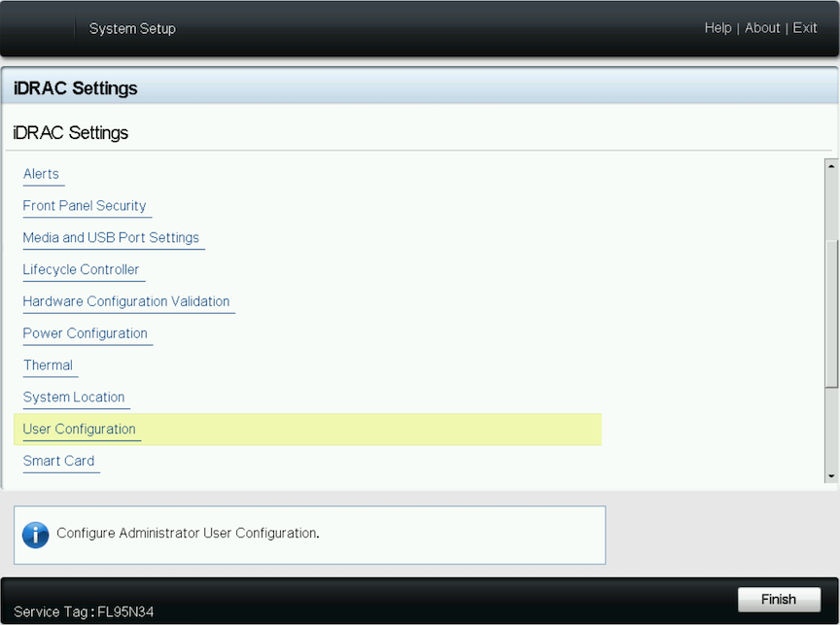The height and width of the screenshot is (625, 840).
Task: Click the scrollbar down arrow
Action: click(x=831, y=476)
